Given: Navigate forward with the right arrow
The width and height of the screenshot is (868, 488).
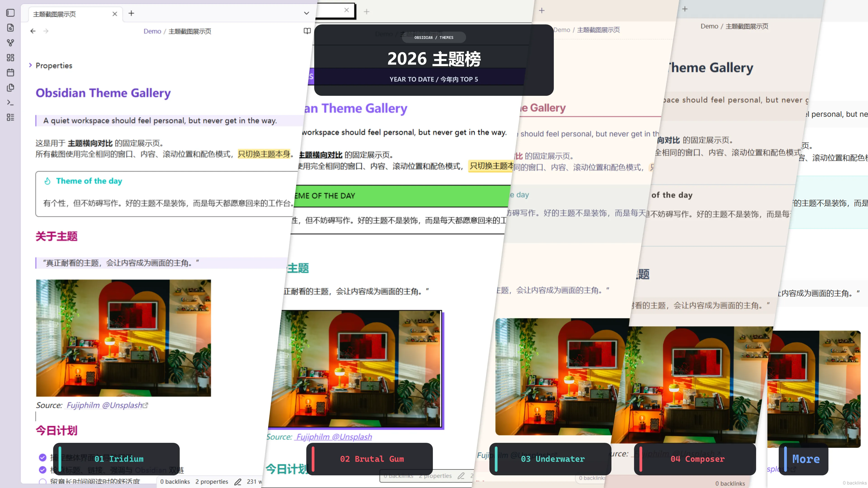Looking at the screenshot, I should (x=46, y=31).
